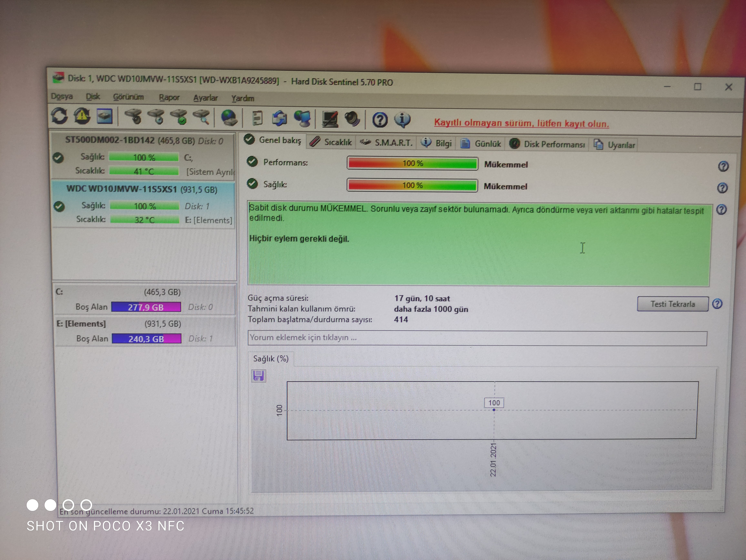Click the Yorum eklemek için tıklayın comment field
746x560 pixels.
pos(477,338)
